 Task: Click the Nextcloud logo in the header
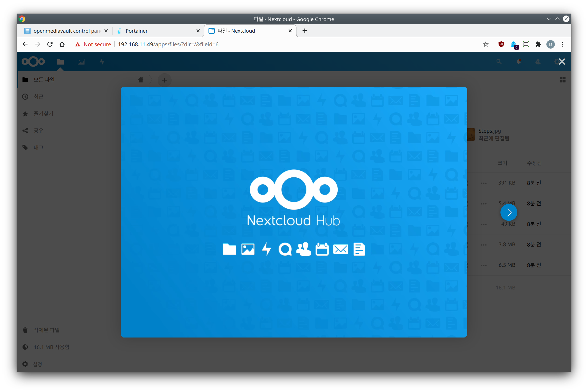tap(33, 62)
